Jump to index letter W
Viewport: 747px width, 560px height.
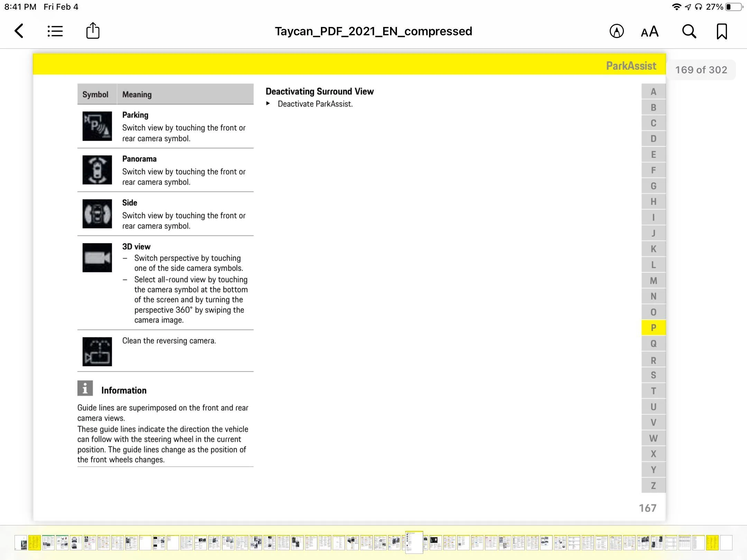pos(653,438)
